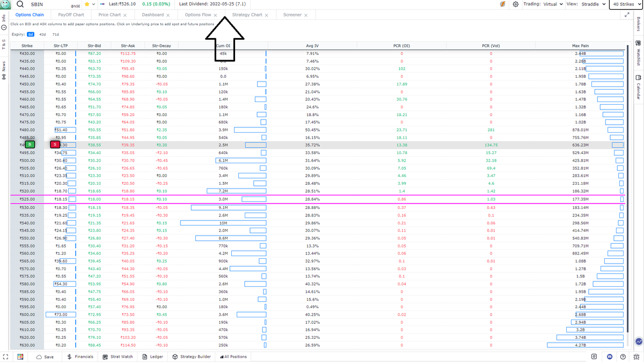Viewport: 644px width, 363px height.
Task: Click the ₹87.20 bid in ₹430.00 row
Action: (94, 54)
